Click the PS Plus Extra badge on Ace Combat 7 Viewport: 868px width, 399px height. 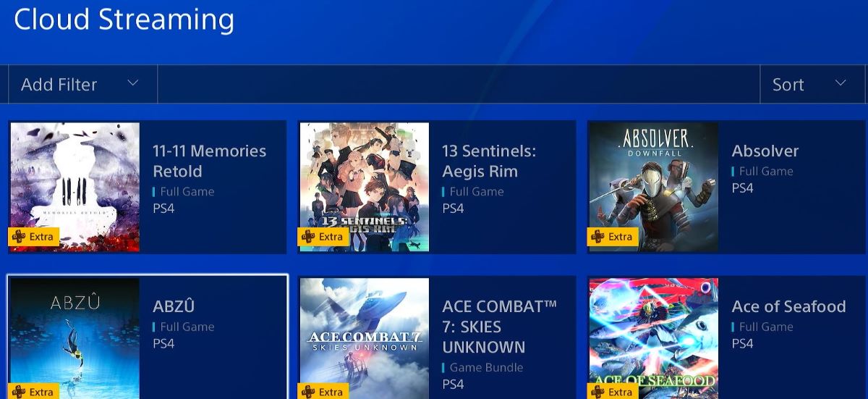(x=323, y=391)
